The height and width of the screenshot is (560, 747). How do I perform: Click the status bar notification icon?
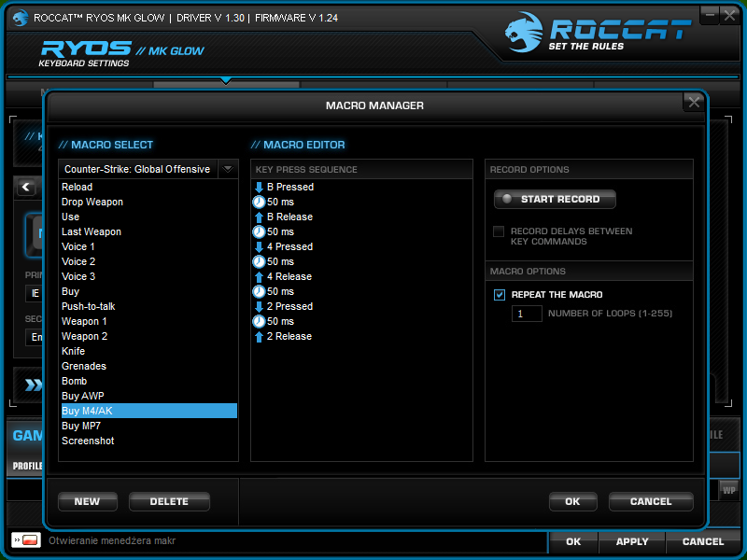coord(26,540)
